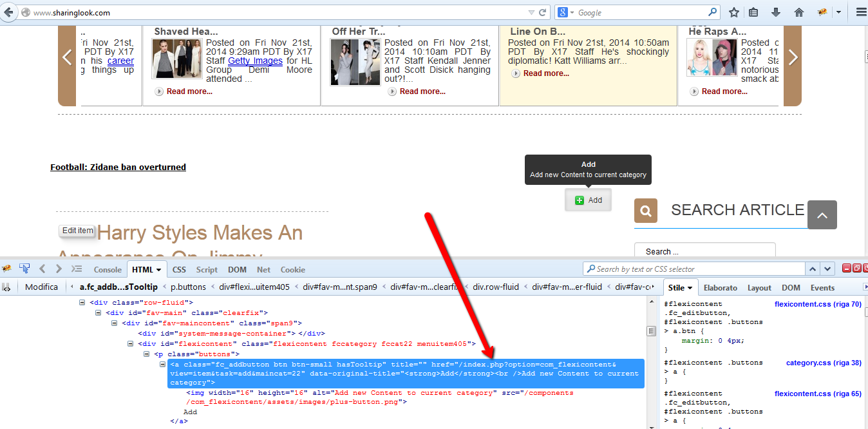This screenshot has height=429, width=868.
Task: Open Football: Zidane ban overturned headline
Action: tap(118, 167)
